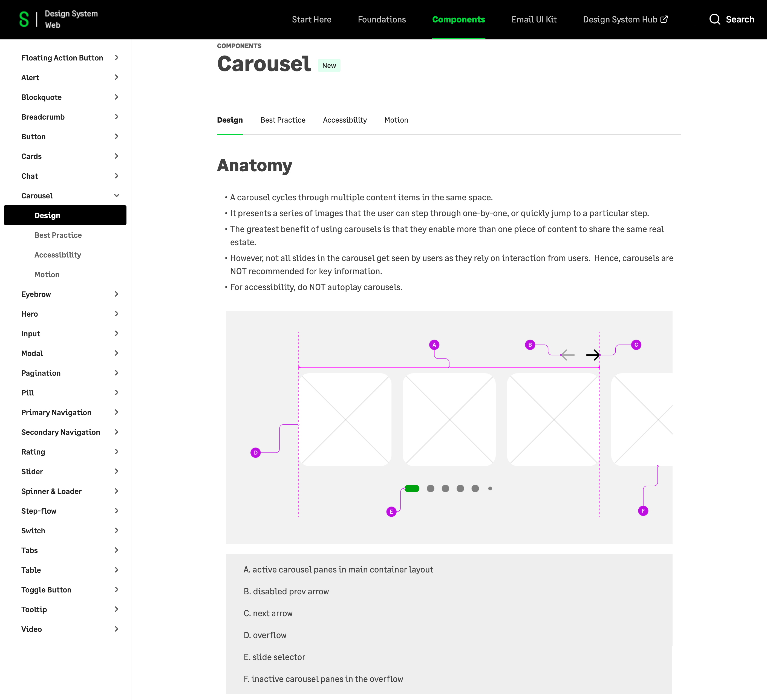Screen dimensions: 767x700
Task: Open Best Practice in sidebar submenu
Action: coord(58,235)
